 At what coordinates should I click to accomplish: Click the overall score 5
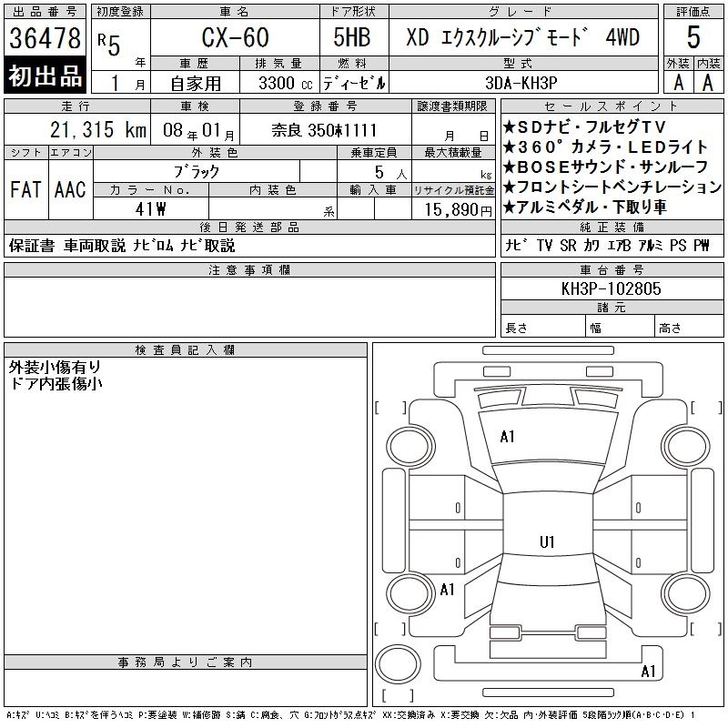click(693, 37)
